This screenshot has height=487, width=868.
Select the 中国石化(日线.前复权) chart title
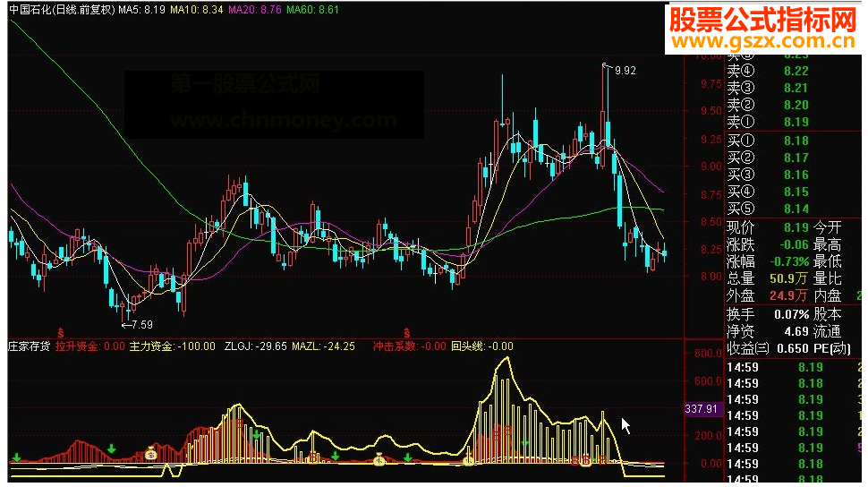[62, 10]
